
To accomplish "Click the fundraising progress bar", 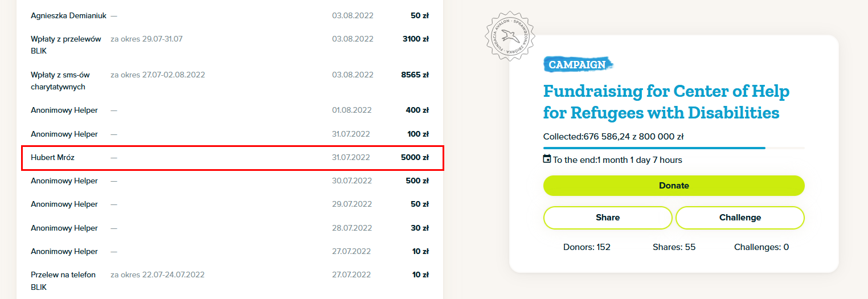I will pyautogui.click(x=674, y=148).
